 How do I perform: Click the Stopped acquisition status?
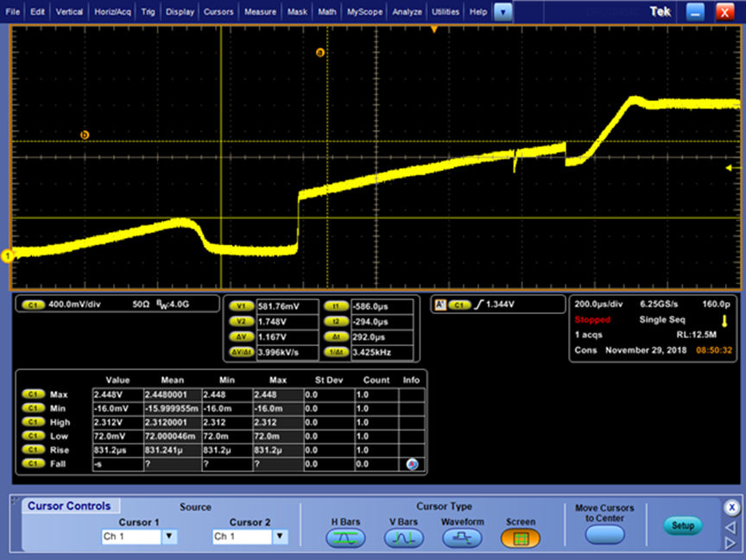(592, 319)
